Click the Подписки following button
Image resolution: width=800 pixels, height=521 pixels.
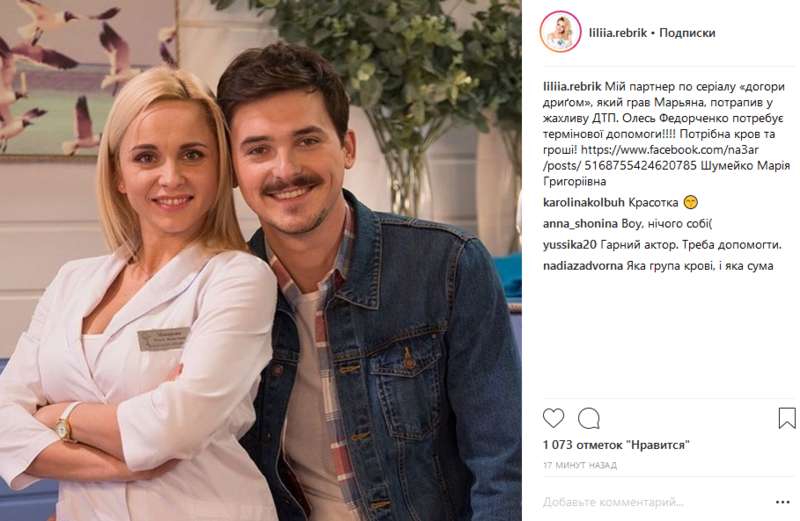pyautogui.click(x=687, y=33)
